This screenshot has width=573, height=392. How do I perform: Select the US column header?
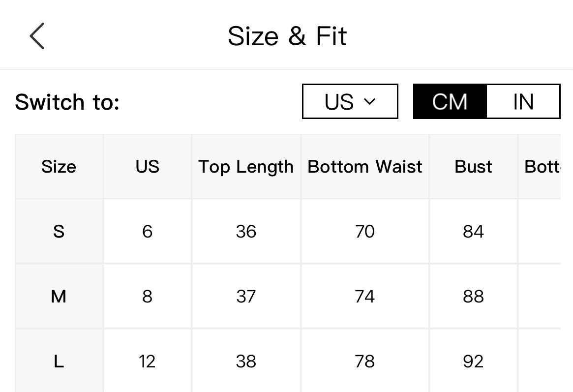coord(147,167)
